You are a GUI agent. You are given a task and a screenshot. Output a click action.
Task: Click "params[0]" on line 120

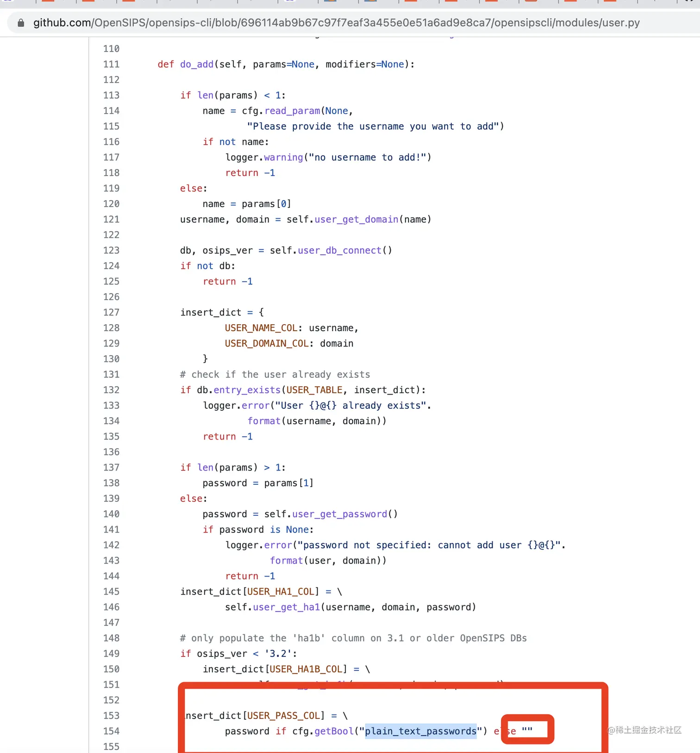click(x=266, y=204)
